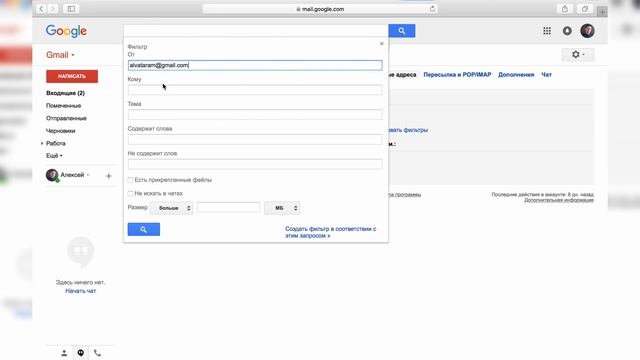Click the От sender address field
This screenshot has height=360, width=640.
[x=255, y=65]
